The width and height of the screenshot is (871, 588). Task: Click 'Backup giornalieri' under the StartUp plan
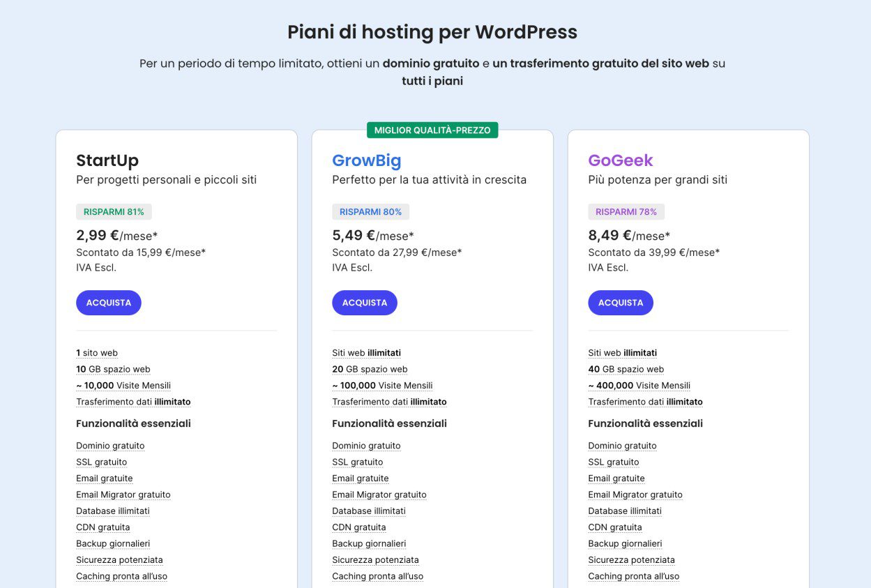tap(114, 543)
